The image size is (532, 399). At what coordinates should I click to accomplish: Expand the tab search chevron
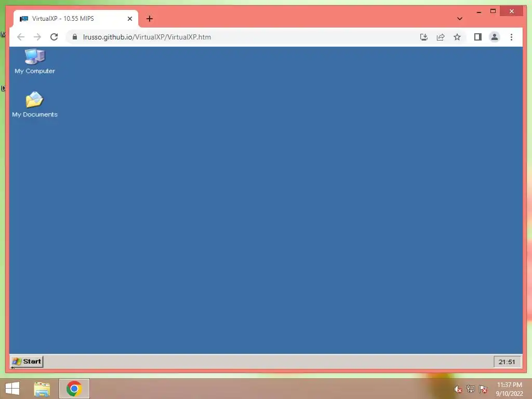[460, 19]
